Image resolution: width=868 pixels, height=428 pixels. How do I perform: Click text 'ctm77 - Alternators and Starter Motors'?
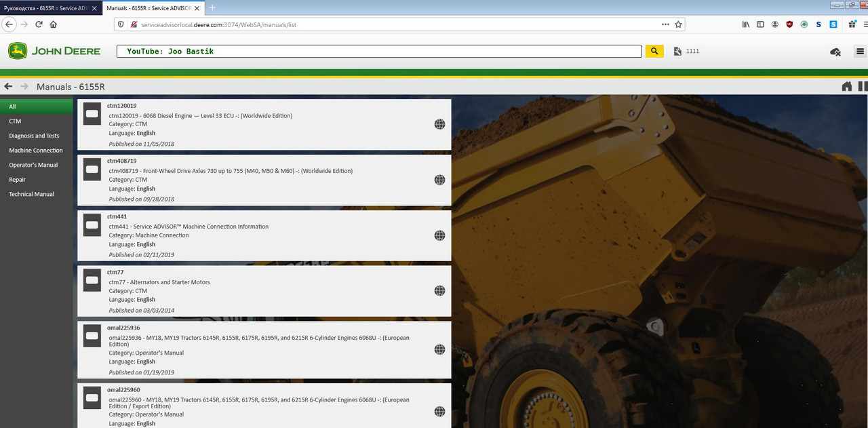pos(159,282)
